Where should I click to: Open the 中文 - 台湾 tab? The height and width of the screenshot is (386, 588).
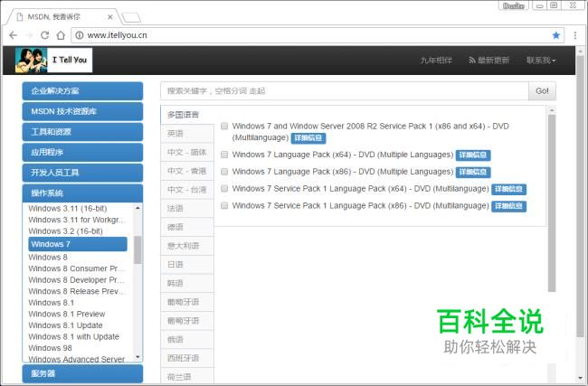(187, 190)
